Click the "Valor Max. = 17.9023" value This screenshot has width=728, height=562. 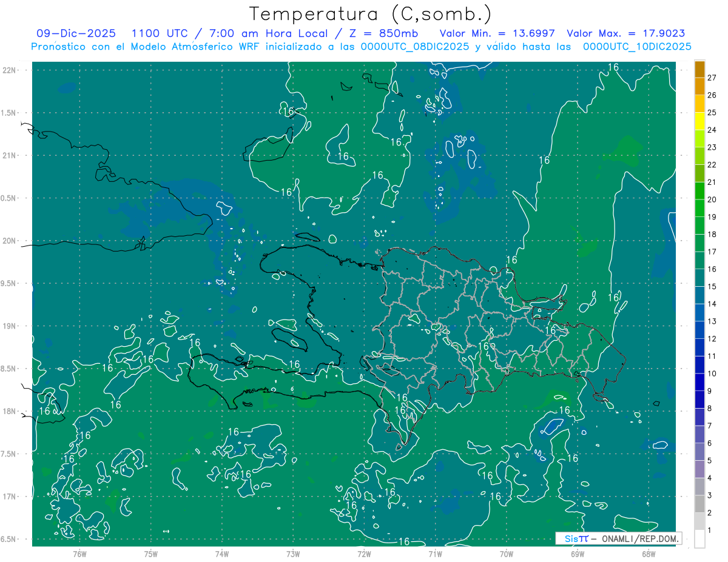(626, 33)
